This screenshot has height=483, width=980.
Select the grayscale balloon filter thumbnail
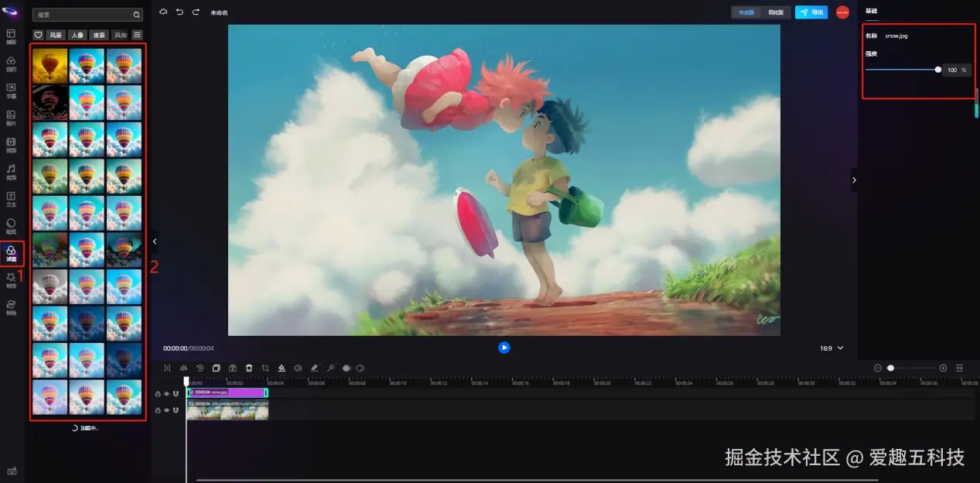click(x=50, y=286)
